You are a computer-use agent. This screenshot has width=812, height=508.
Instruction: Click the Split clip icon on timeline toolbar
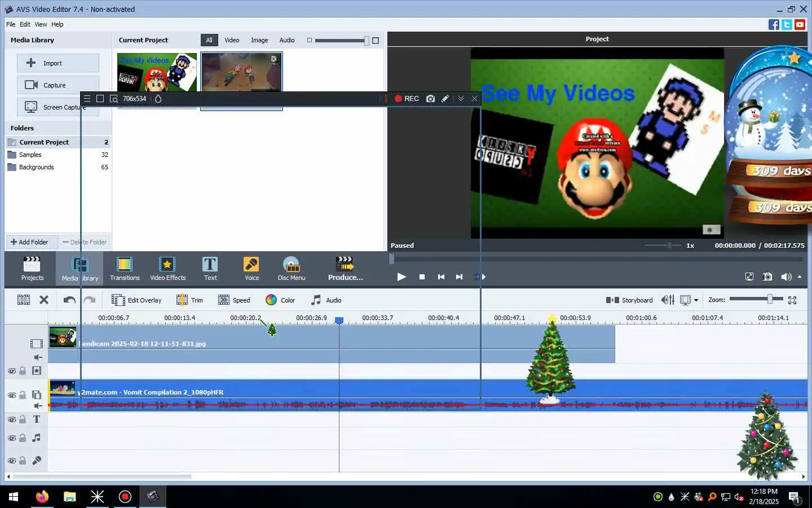[x=24, y=300]
